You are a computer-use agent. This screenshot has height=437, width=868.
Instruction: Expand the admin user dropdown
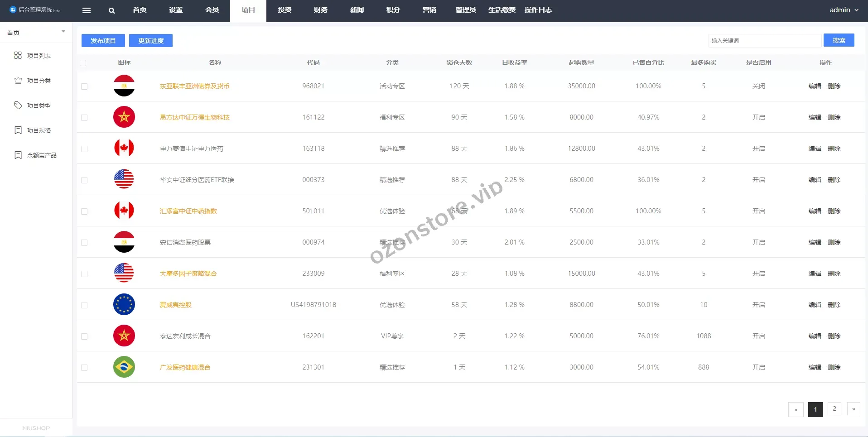coord(844,10)
